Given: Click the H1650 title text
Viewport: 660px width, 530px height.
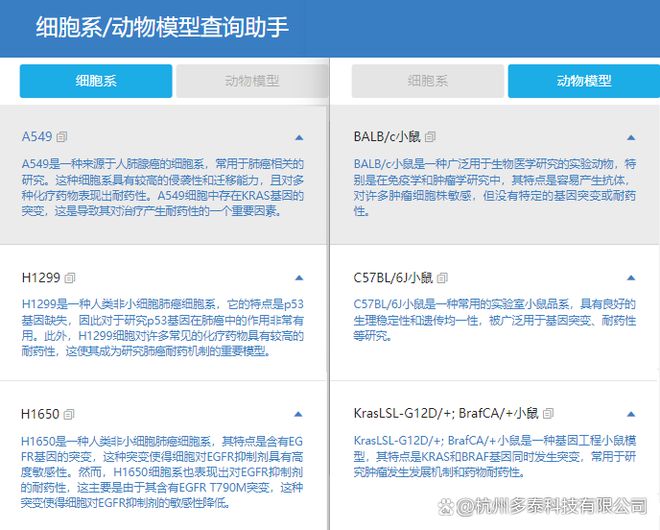Looking at the screenshot, I should coord(40,414).
